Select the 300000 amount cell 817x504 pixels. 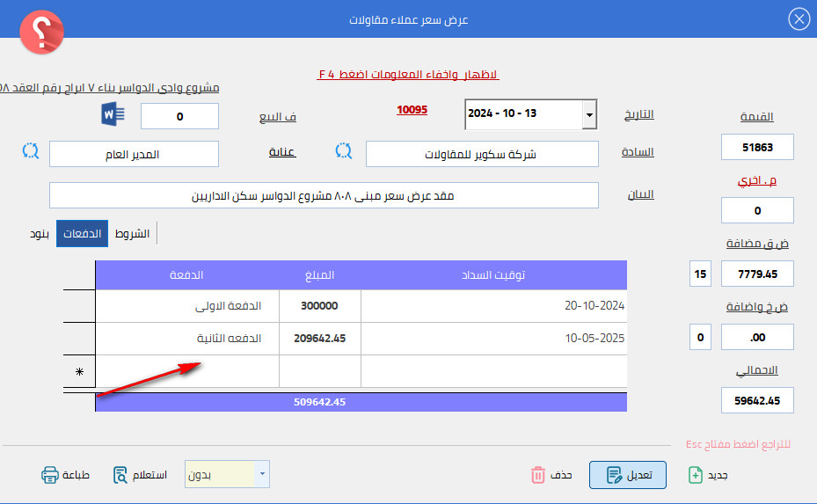click(x=320, y=306)
